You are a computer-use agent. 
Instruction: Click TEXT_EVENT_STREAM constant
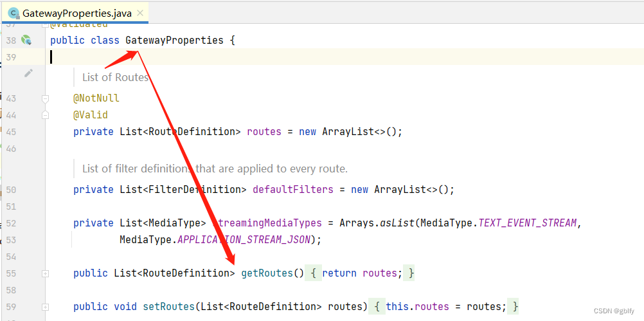528,223
